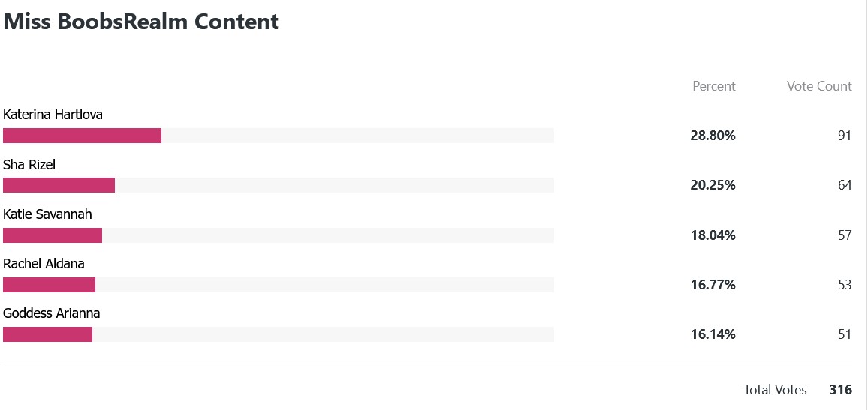Click the 20.25% percentage value
This screenshot has width=868, height=410.
[x=713, y=185]
